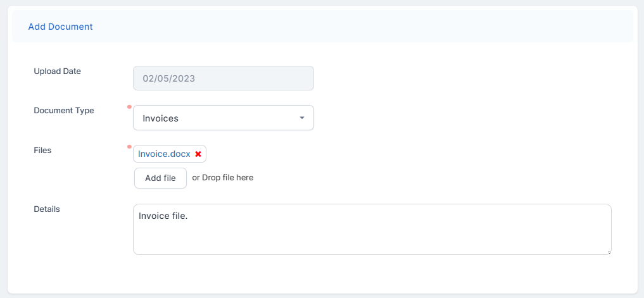The height and width of the screenshot is (298, 644).
Task: Click the Add Document header title
Action: click(60, 27)
